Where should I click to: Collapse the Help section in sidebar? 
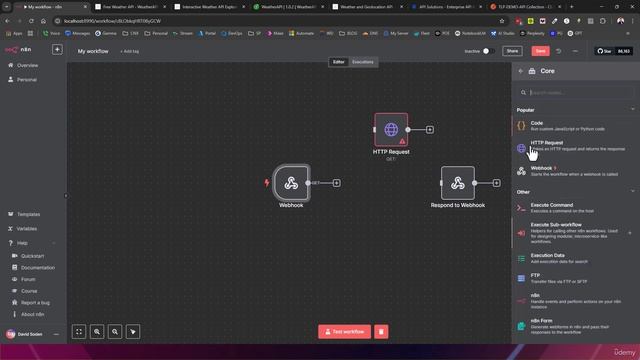click(53, 243)
